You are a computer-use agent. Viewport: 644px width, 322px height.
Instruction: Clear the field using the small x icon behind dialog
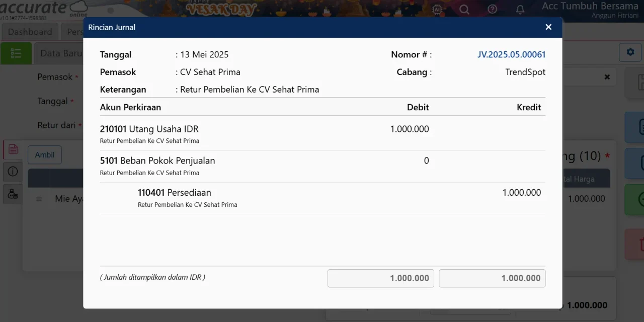(x=607, y=77)
